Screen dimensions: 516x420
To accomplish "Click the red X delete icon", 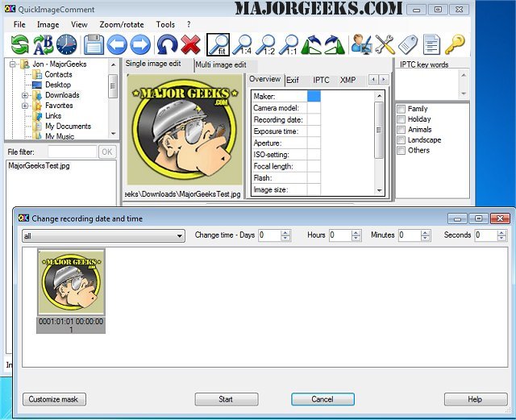I will click(x=191, y=44).
